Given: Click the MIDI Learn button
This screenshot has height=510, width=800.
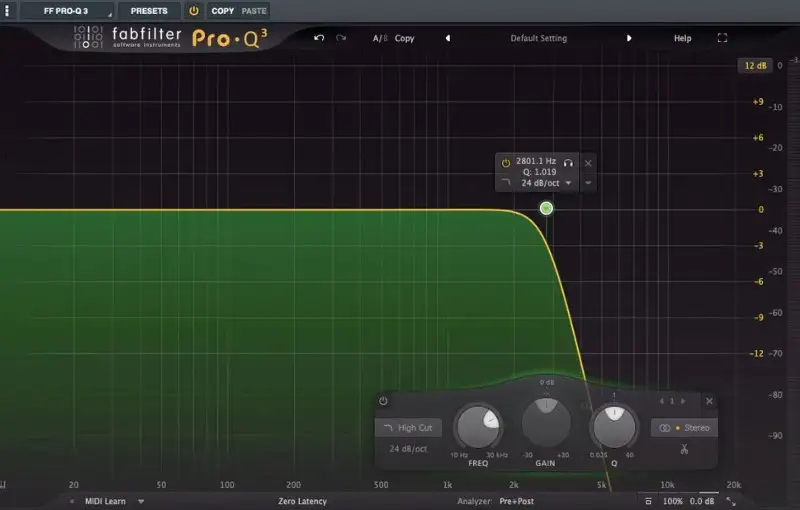Looking at the screenshot, I should click(x=105, y=500).
